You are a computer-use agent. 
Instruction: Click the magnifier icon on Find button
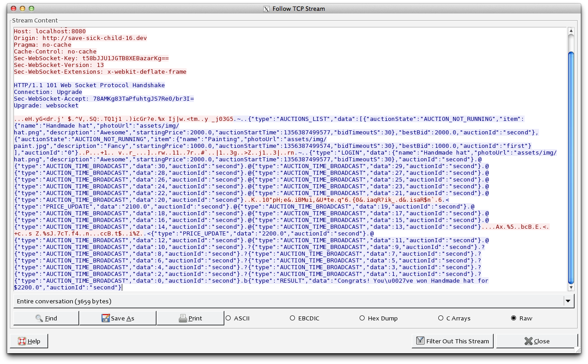[39, 318]
